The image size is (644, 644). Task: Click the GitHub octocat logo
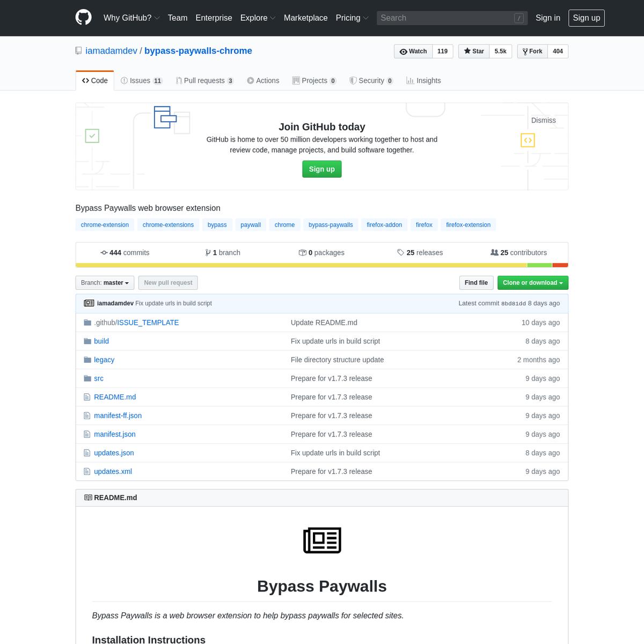point(83,18)
